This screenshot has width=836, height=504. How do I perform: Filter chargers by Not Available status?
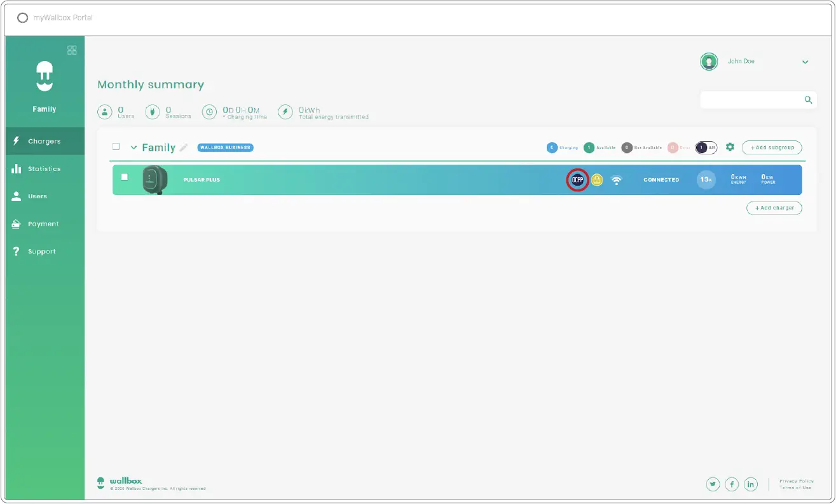click(x=642, y=147)
